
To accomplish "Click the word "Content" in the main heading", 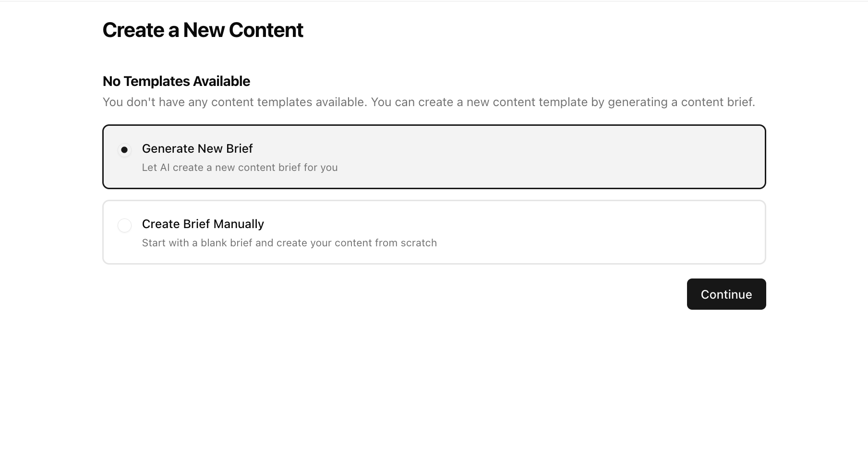I will [x=265, y=30].
